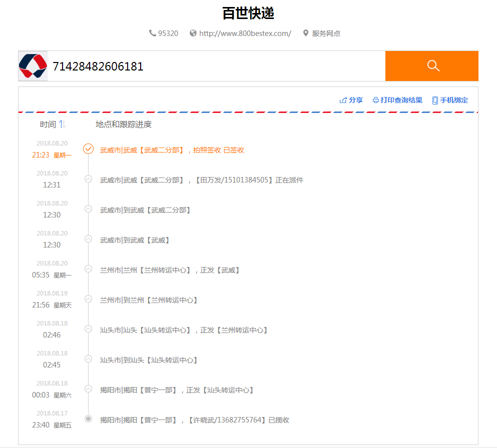Screen dimensions: 497x448
Task: Click the 拍照签收 已签收 tracking entry
Action: [x=172, y=150]
